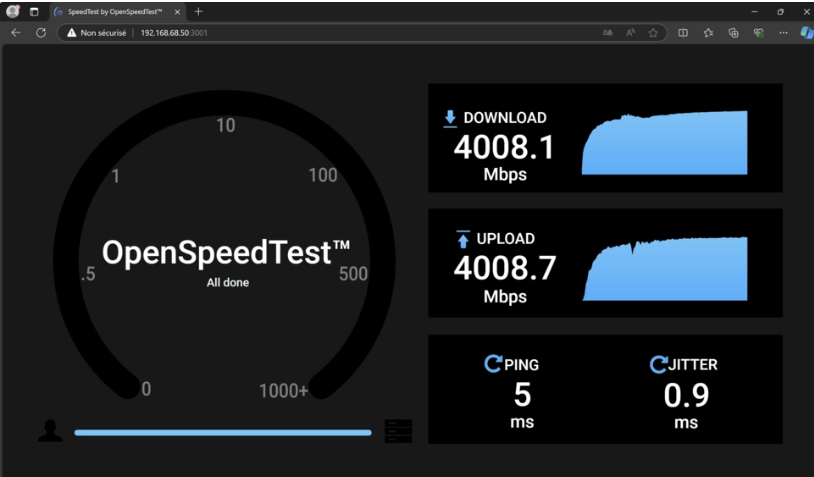Viewport: 814px width, 477px height.
Task: Click the download arrow icon
Action: [x=450, y=118]
